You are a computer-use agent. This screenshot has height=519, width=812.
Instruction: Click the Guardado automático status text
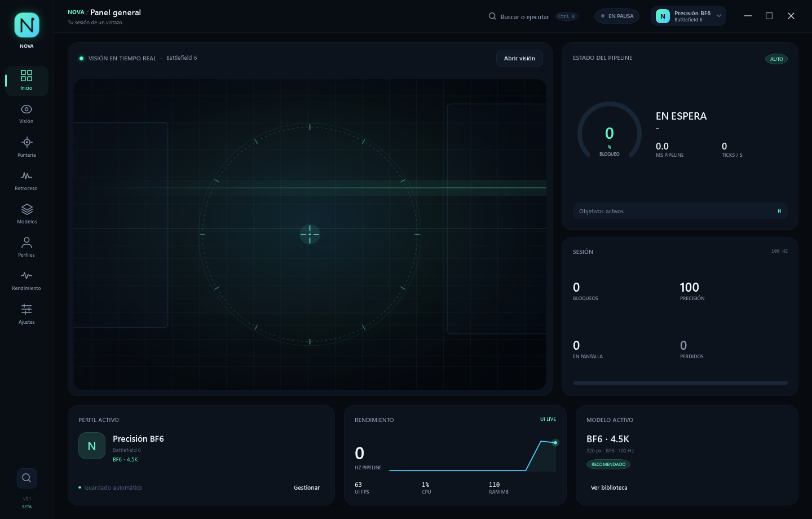[x=113, y=487]
